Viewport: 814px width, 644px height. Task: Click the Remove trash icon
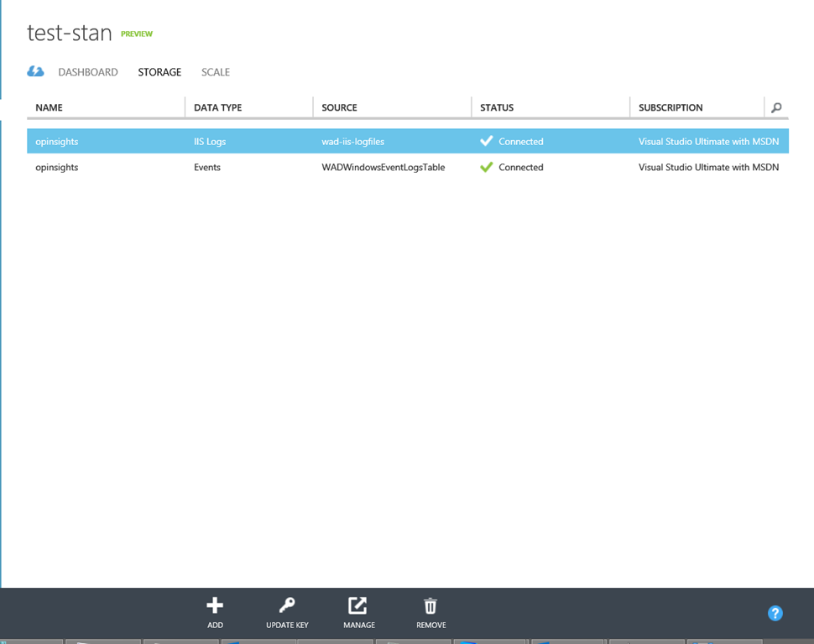pyautogui.click(x=430, y=605)
